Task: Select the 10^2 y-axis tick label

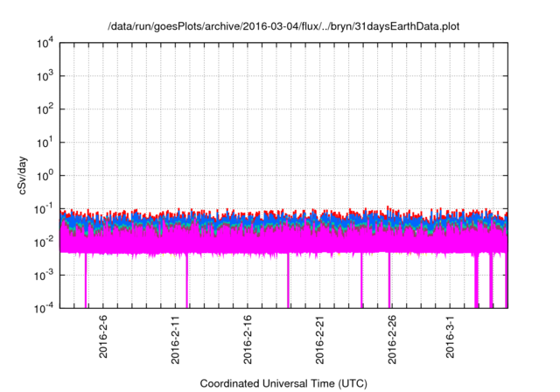Action: click(x=45, y=109)
